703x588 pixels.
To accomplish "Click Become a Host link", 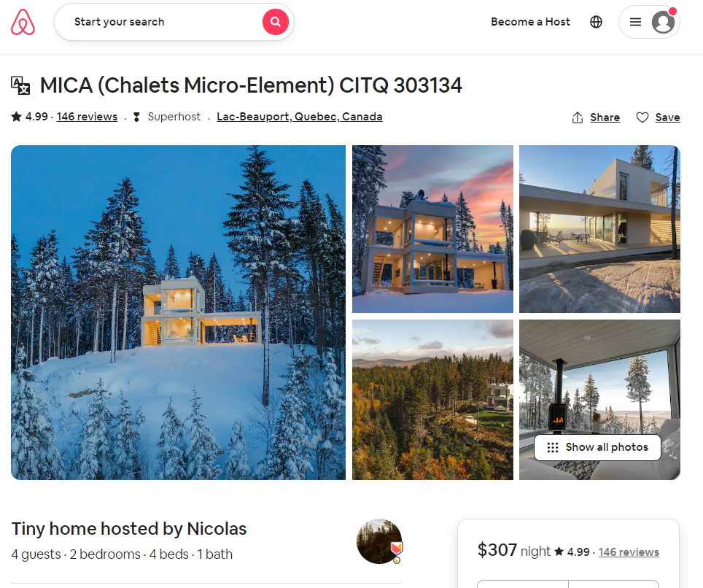I will pyautogui.click(x=530, y=22).
